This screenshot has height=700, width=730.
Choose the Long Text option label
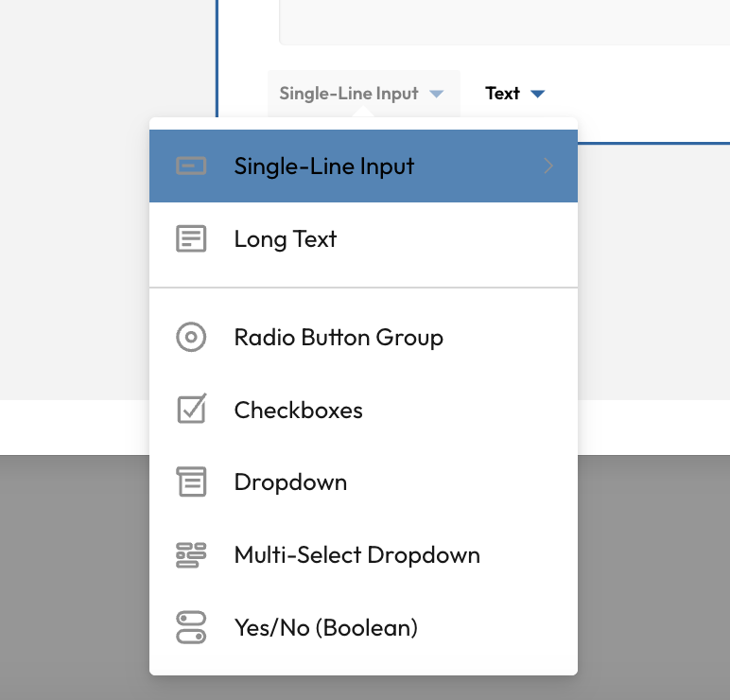point(286,239)
